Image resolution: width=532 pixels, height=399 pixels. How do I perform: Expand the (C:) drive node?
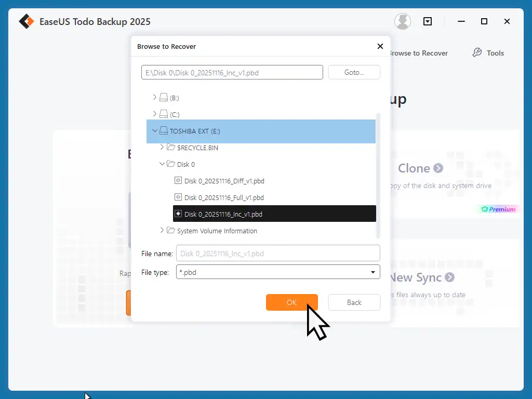pos(154,114)
